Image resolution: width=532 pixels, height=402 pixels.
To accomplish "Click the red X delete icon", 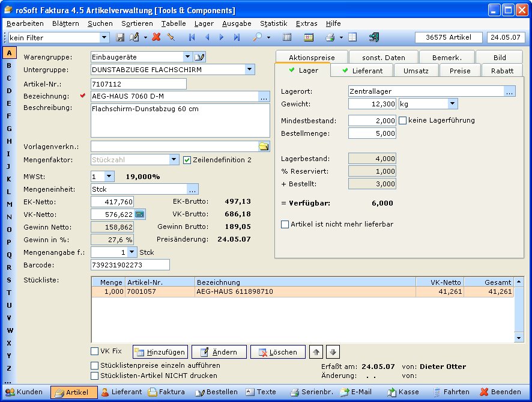I will click(156, 37).
